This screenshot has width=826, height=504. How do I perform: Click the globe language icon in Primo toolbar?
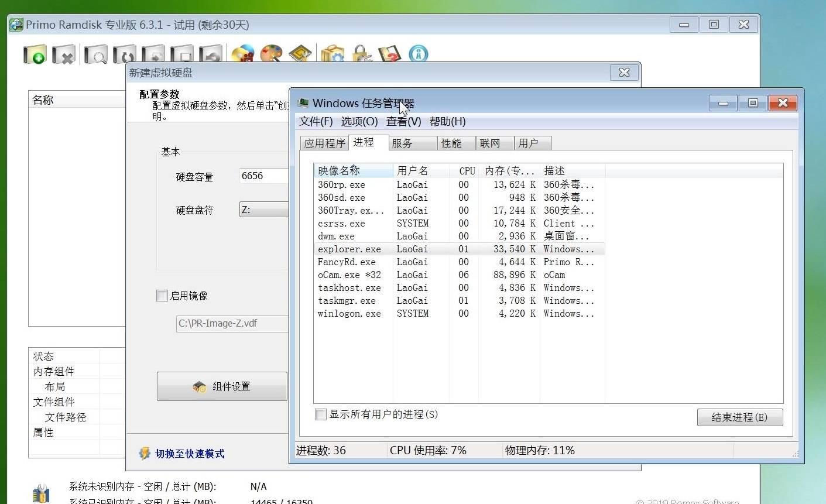point(243,54)
